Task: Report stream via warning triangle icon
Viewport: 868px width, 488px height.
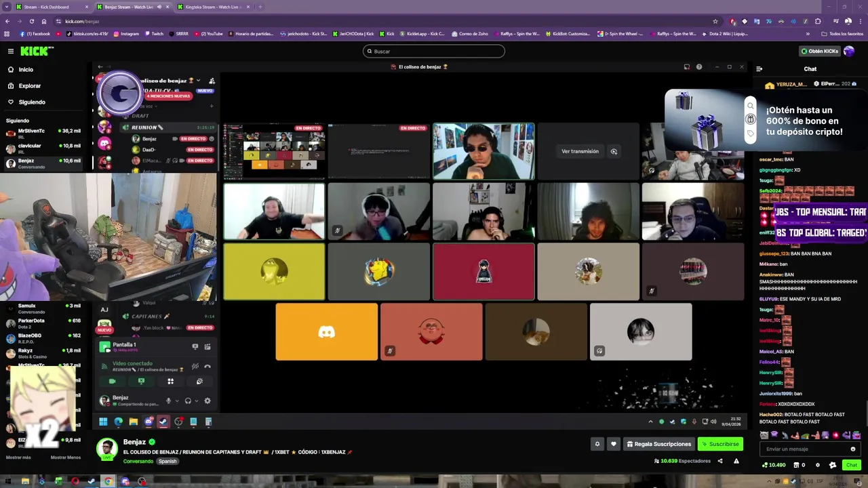Action: click(736, 461)
